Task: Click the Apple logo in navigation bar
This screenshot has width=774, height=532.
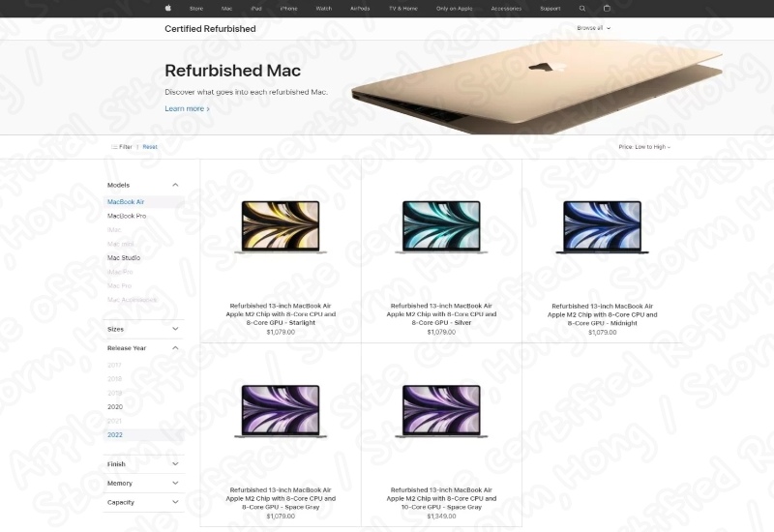Action: pyautogui.click(x=167, y=8)
